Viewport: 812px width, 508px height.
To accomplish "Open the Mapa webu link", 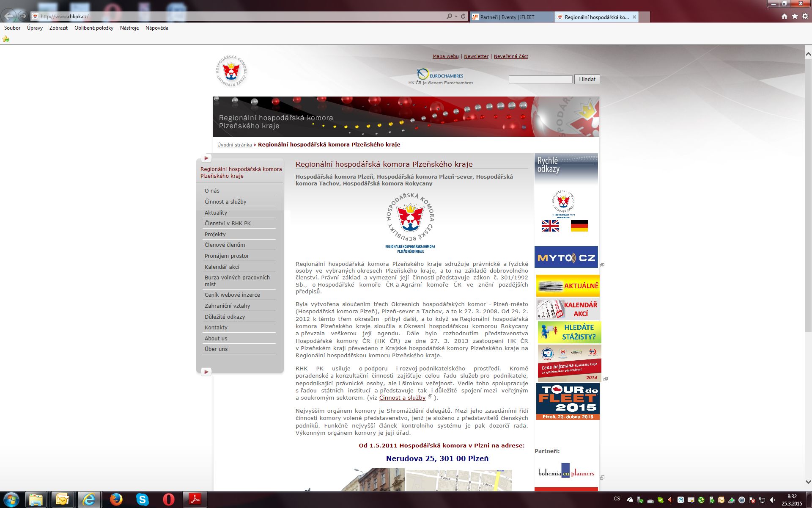I will (445, 56).
